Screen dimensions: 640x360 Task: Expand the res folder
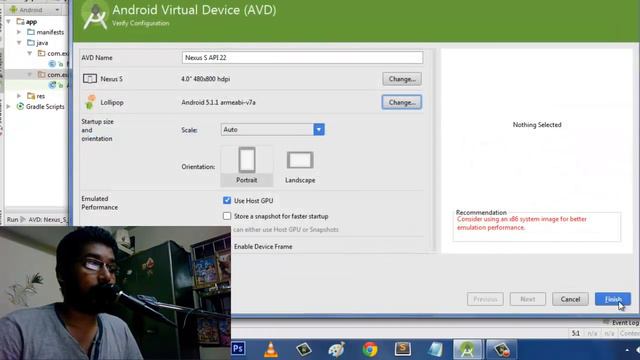[x=19, y=96]
